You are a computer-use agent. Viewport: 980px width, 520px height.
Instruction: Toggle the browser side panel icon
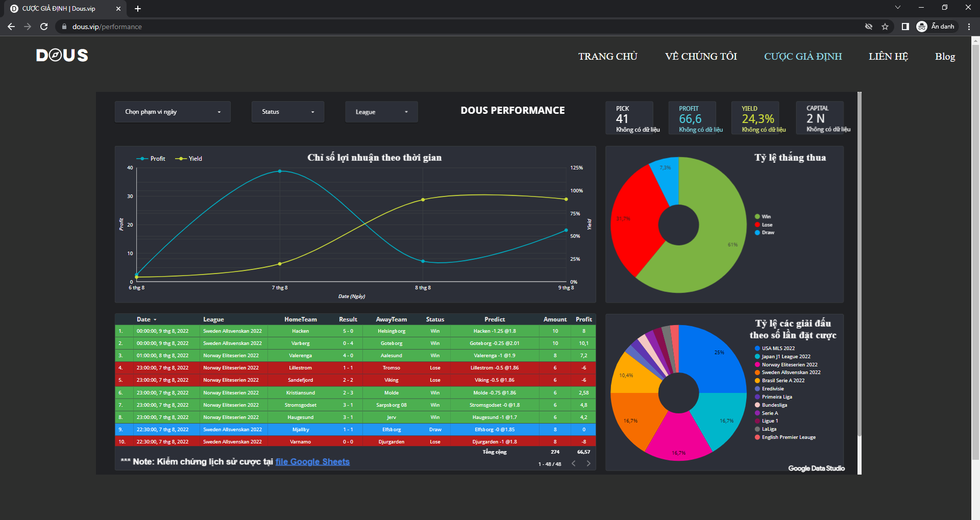tap(905, 27)
